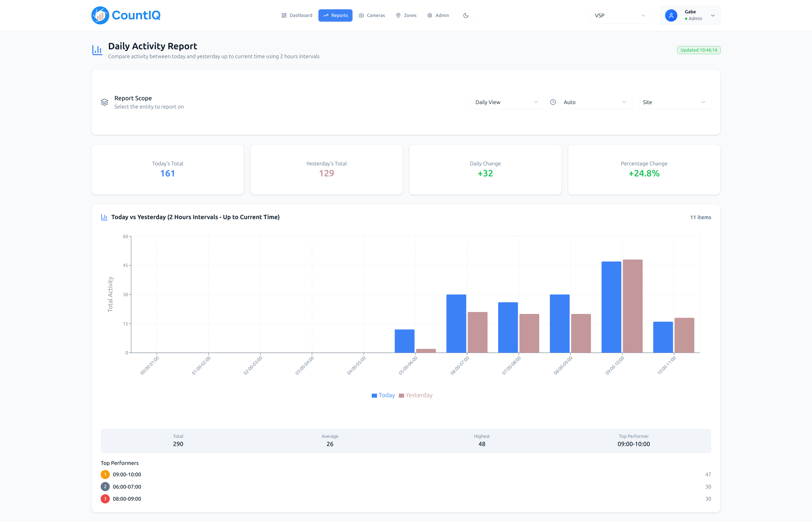Image resolution: width=812 pixels, height=522 pixels.
Task: Click the rank 1 orange badge
Action: click(105, 475)
